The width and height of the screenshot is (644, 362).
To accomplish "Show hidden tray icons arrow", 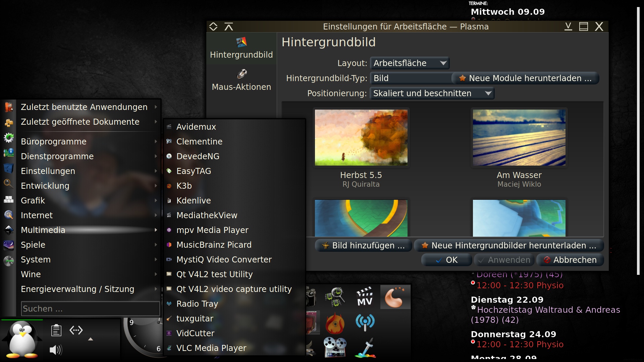I will (x=90, y=339).
